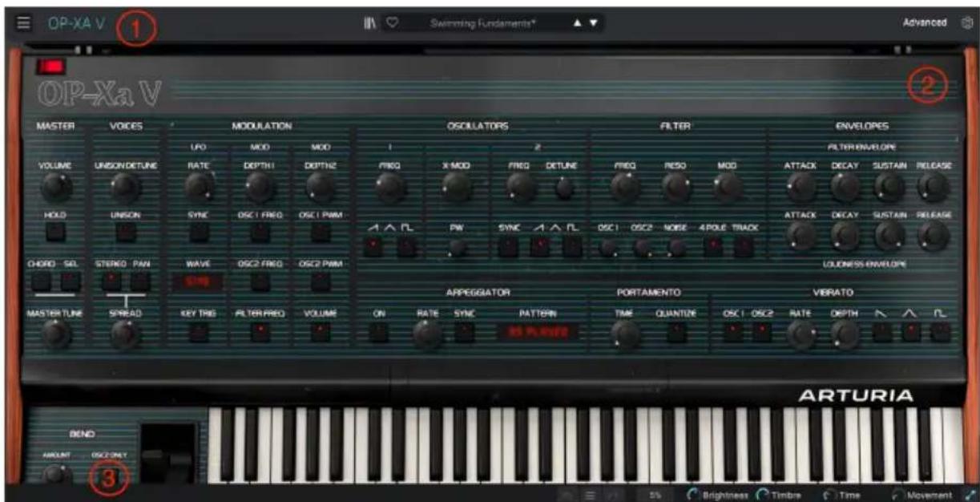
Task: Click the LFO Rate knob
Action: [x=199, y=187]
